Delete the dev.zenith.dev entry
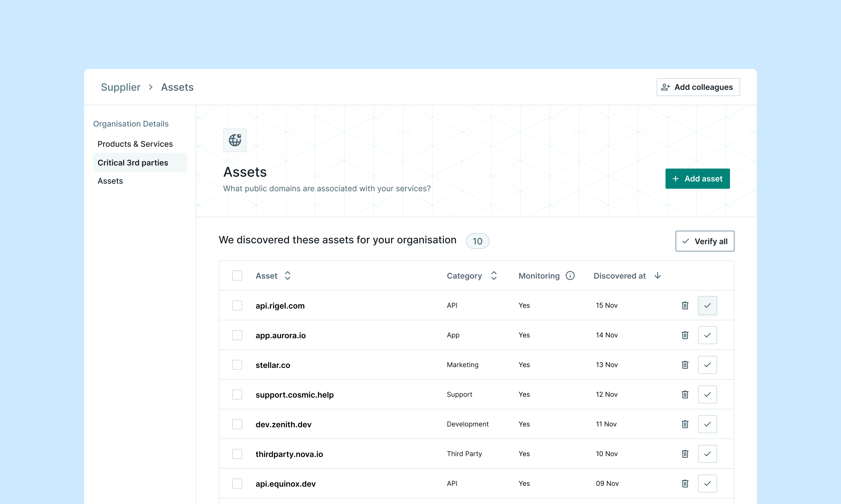 coord(685,424)
